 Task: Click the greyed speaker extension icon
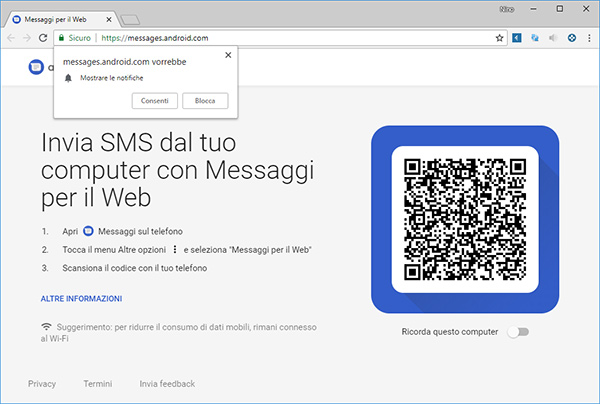pos(553,38)
